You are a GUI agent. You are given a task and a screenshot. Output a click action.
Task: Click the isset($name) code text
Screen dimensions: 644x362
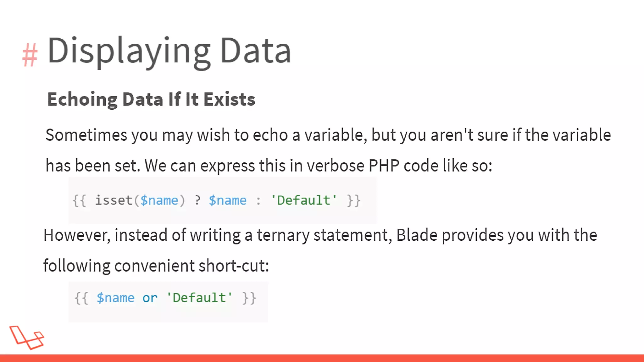[140, 200]
